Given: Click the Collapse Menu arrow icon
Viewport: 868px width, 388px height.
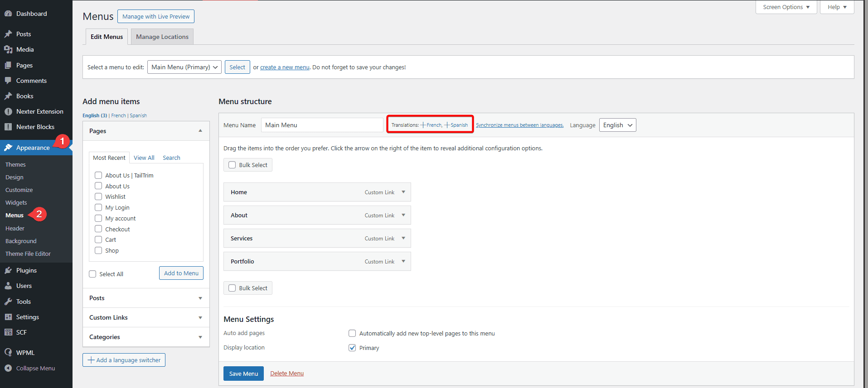Looking at the screenshot, I should click(8, 368).
